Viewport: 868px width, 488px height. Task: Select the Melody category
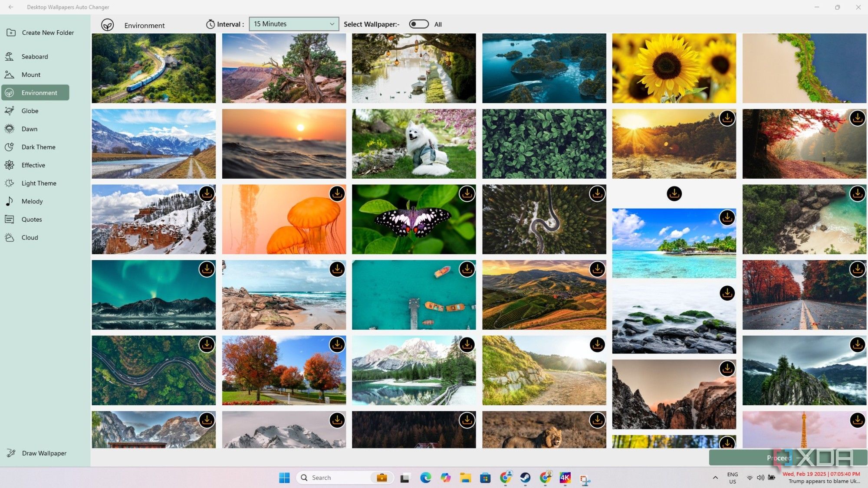pyautogui.click(x=32, y=201)
